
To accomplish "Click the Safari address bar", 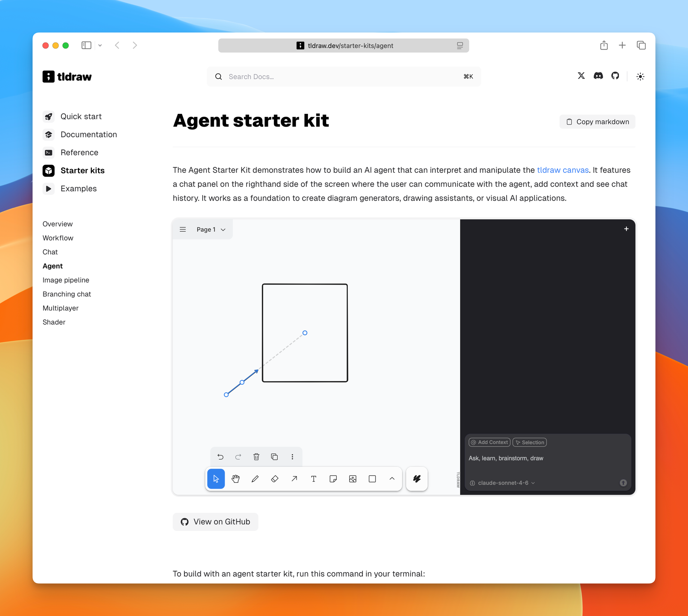I will pos(343,45).
